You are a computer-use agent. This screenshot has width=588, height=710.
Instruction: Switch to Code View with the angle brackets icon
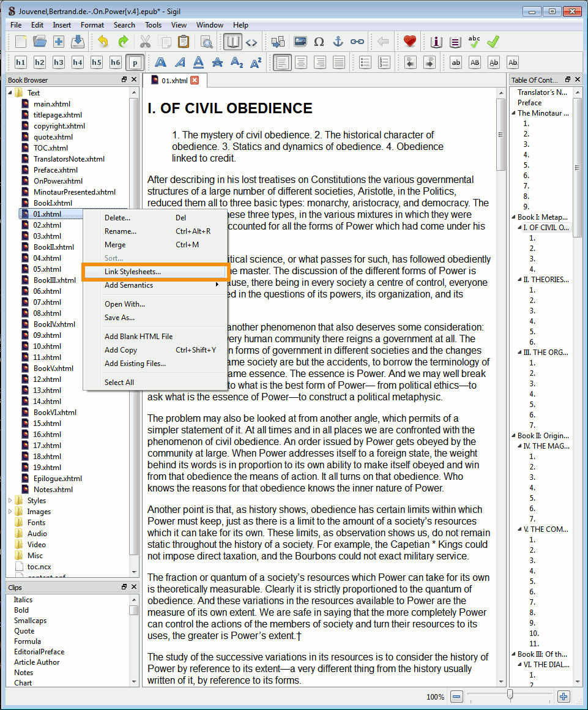click(x=251, y=42)
